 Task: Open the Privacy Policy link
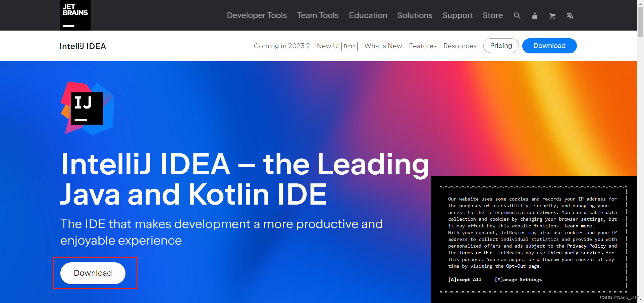(x=586, y=246)
